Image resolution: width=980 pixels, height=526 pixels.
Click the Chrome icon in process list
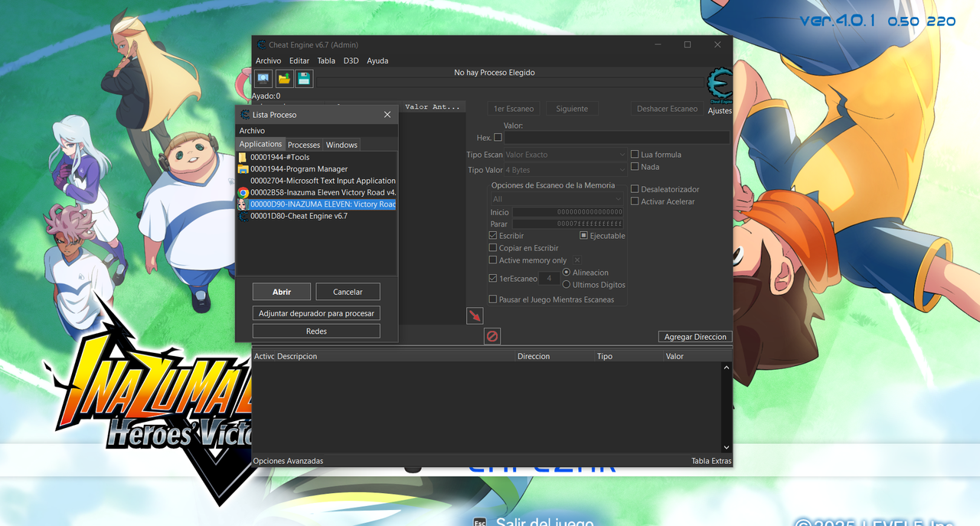coord(243,193)
